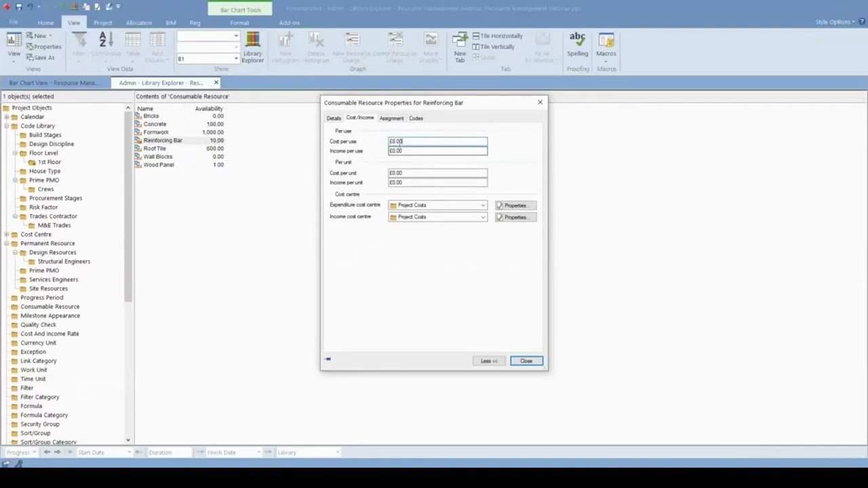Switch to the Codes tab in the dialog

click(x=416, y=118)
